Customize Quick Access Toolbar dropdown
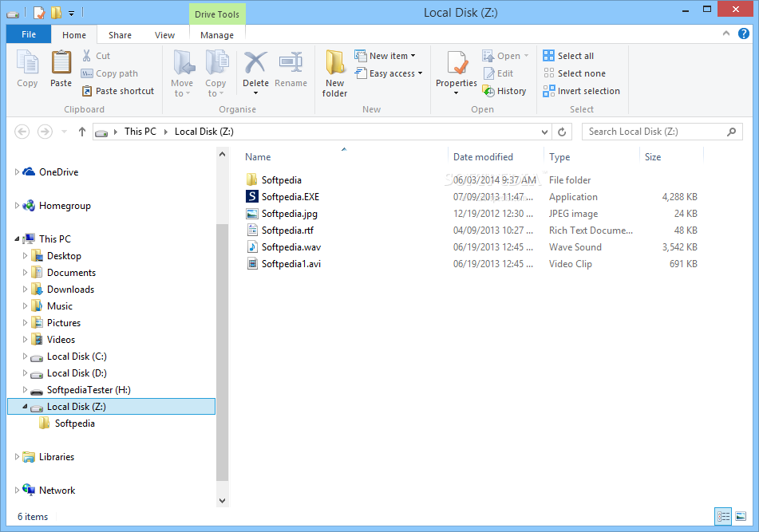The width and height of the screenshot is (759, 532). tap(71, 14)
